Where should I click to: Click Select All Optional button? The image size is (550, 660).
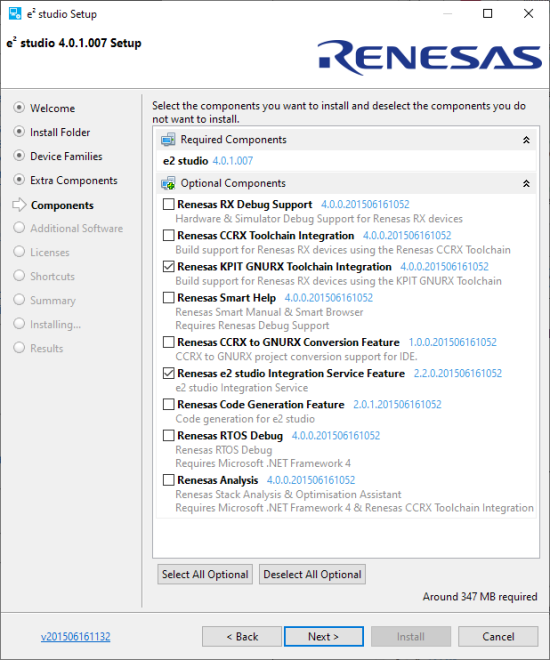point(205,574)
